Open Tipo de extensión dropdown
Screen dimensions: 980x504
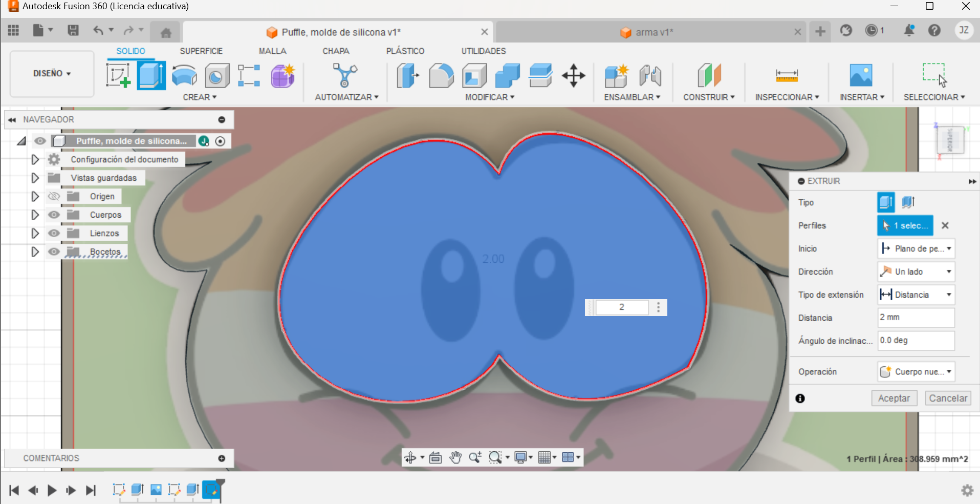916,295
